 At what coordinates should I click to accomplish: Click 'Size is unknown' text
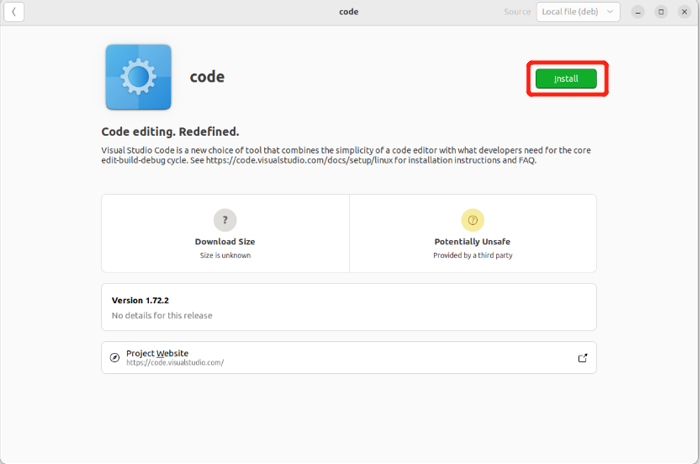pyautogui.click(x=225, y=255)
